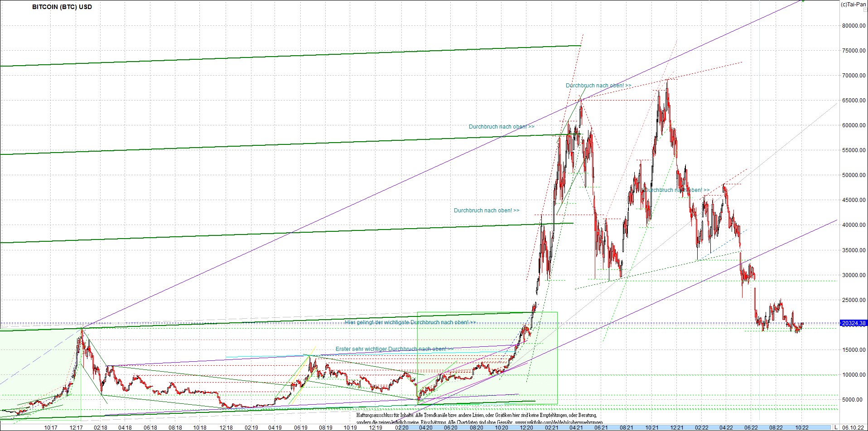
Task: Click the BITCOIN (BTC) USD chart title
Action: click(62, 7)
